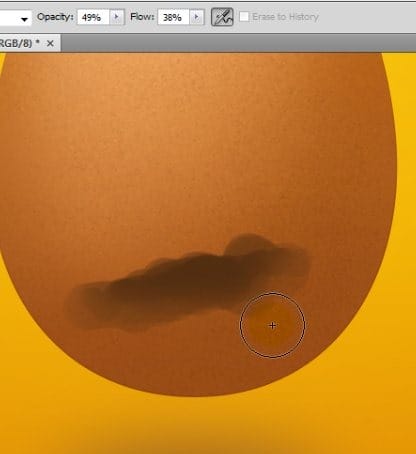Expand the mode dropdown arrow before Opacity

[x=24, y=19]
